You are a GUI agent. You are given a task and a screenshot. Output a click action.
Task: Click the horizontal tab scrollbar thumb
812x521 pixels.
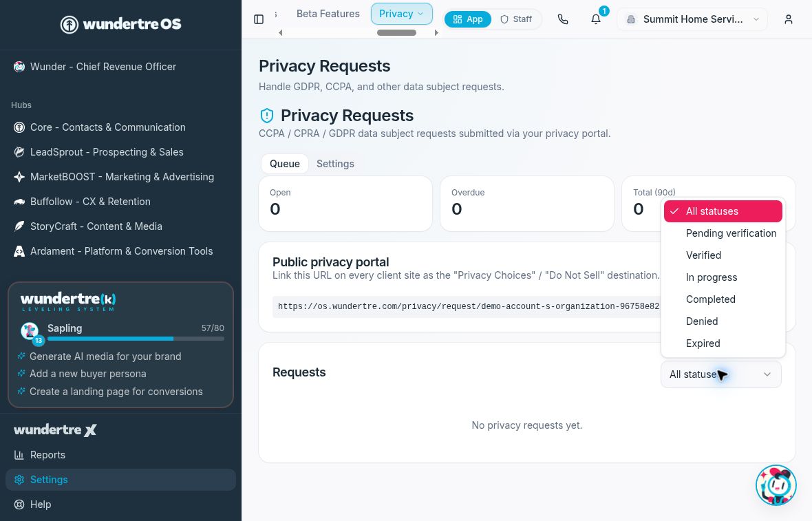click(396, 32)
